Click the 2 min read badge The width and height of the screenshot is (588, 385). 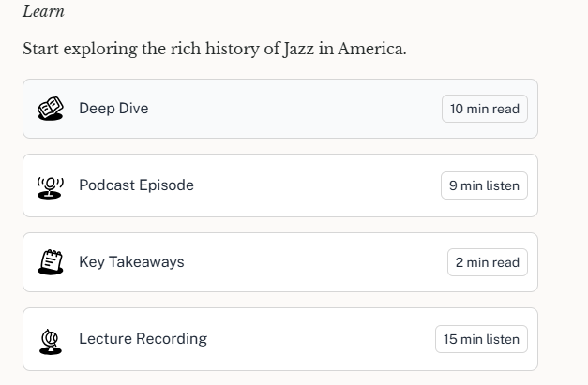[x=488, y=262]
